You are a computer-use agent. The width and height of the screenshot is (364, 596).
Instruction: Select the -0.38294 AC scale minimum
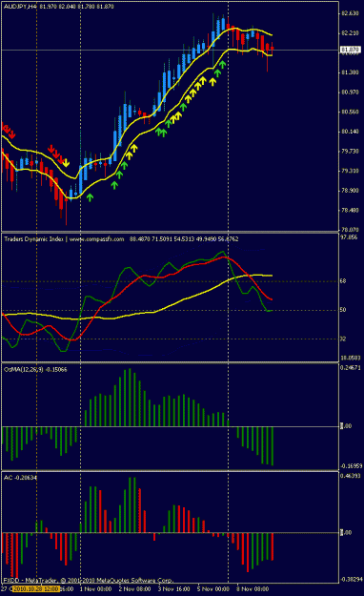tap(352, 579)
